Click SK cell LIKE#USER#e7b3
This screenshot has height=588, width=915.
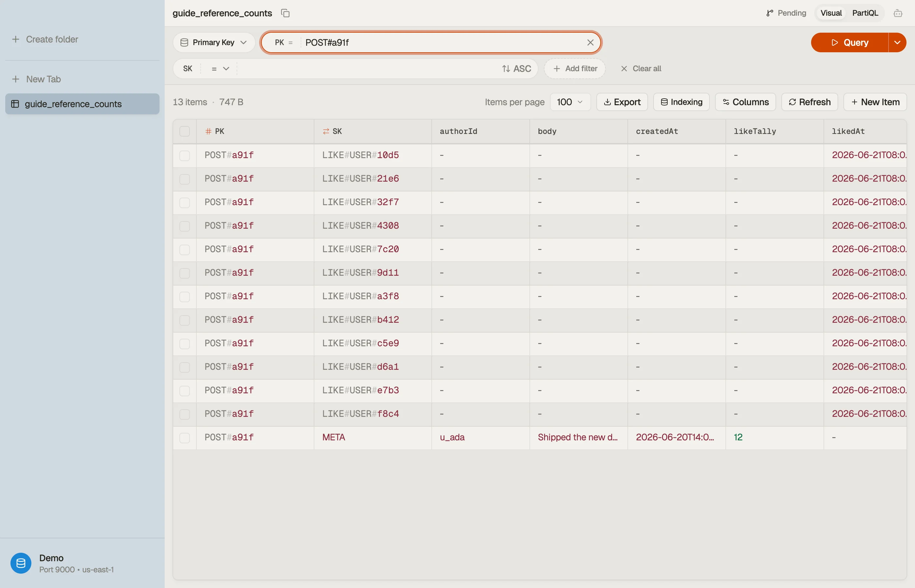373,391
